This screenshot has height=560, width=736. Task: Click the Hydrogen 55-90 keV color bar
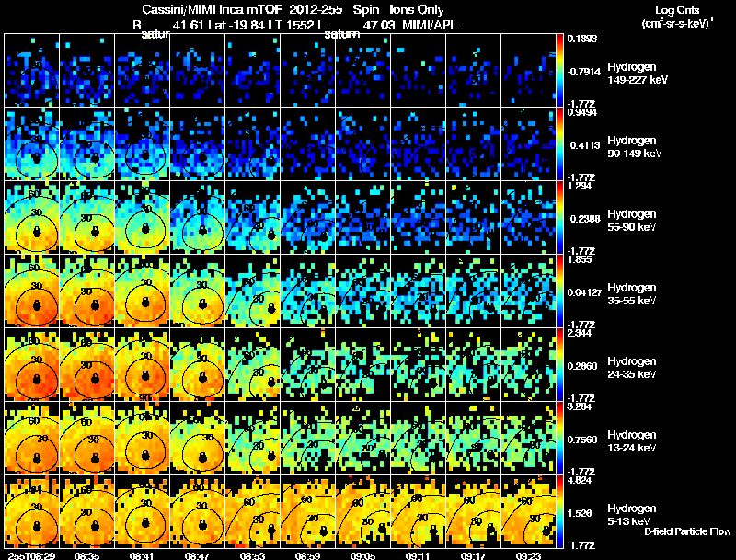(559, 218)
